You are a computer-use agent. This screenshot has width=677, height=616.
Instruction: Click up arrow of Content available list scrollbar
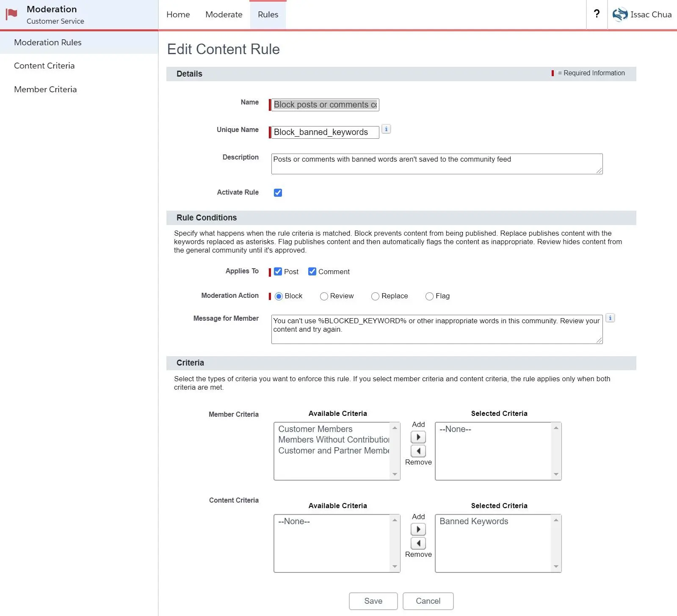point(395,520)
